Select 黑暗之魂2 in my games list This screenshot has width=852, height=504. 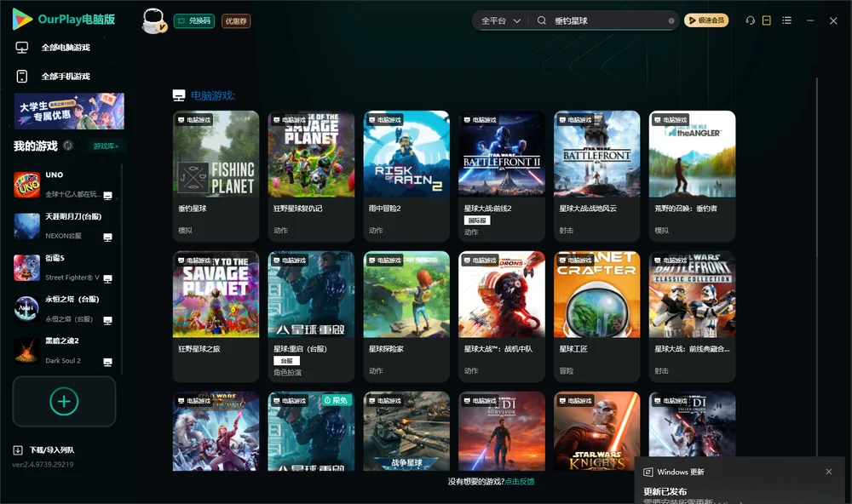coord(64,351)
